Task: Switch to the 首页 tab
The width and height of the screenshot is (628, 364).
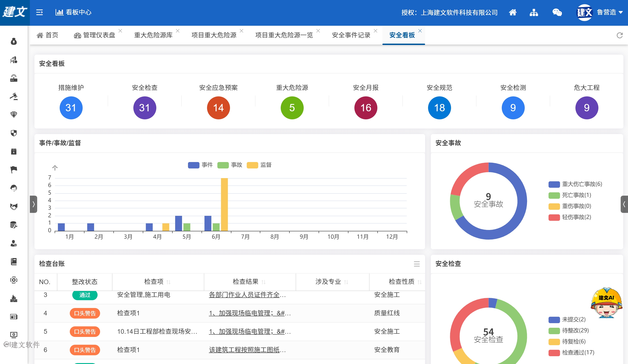Action: coord(47,35)
